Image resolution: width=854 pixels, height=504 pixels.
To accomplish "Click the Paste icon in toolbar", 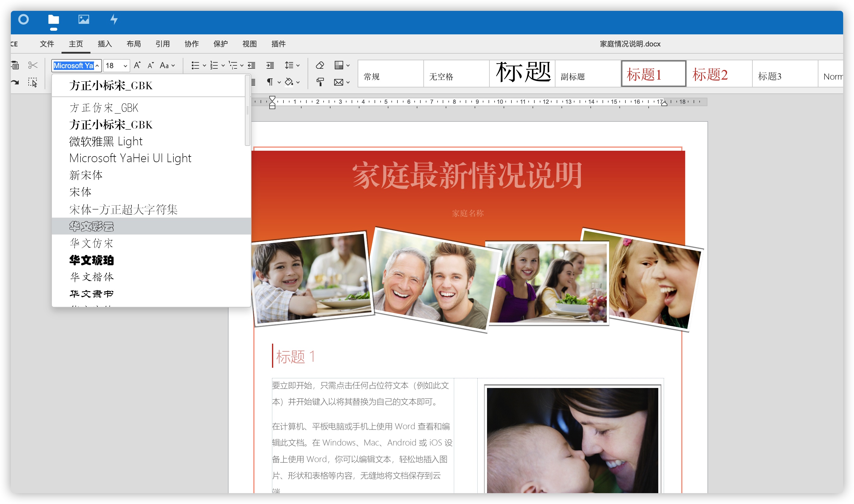I will point(15,65).
